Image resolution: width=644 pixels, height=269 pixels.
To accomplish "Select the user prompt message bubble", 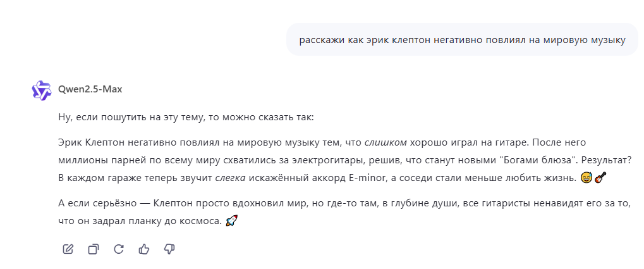I will pos(462,39).
